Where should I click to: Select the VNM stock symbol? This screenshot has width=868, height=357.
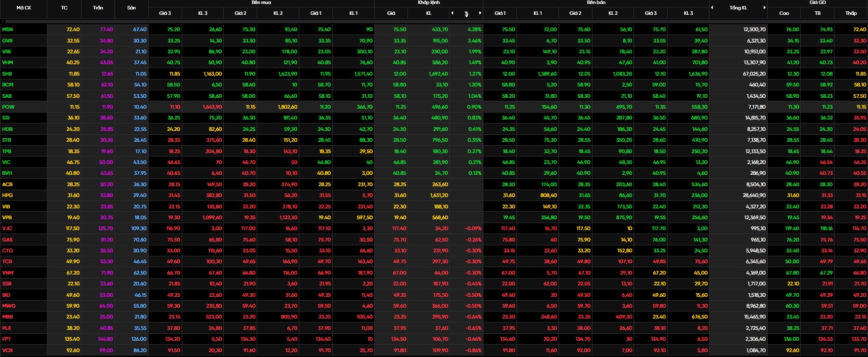point(7,273)
